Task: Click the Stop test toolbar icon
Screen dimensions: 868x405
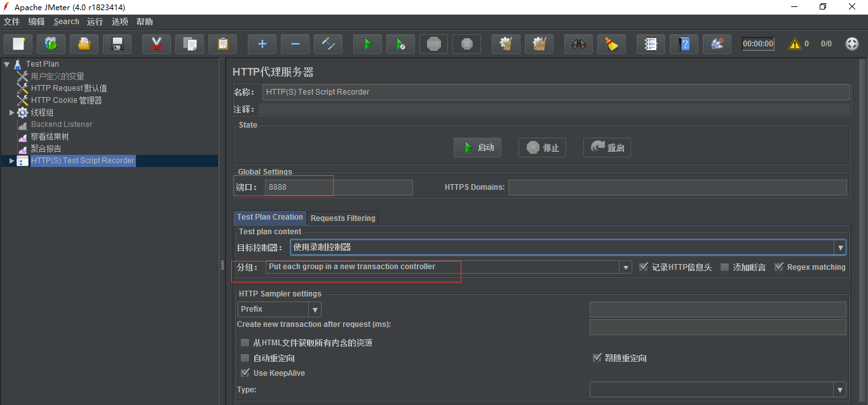Action: pyautogui.click(x=433, y=44)
